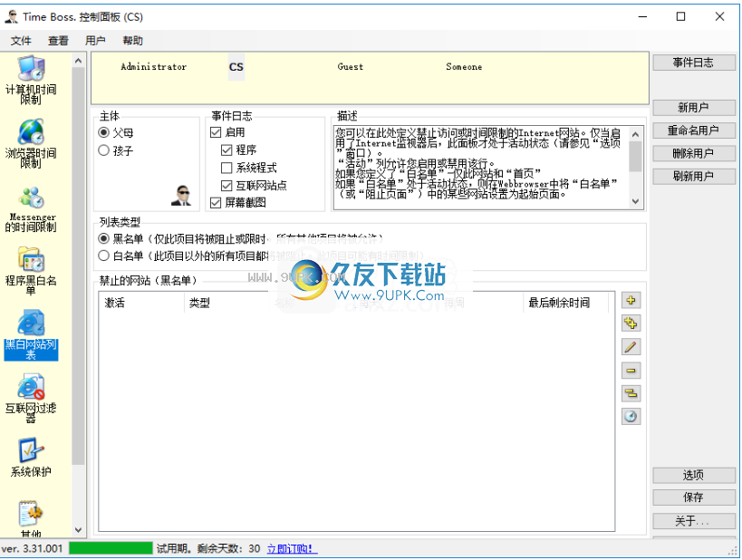This screenshot has height=560, width=742.
Task: Click the 事件日志 button
Action: click(x=694, y=63)
